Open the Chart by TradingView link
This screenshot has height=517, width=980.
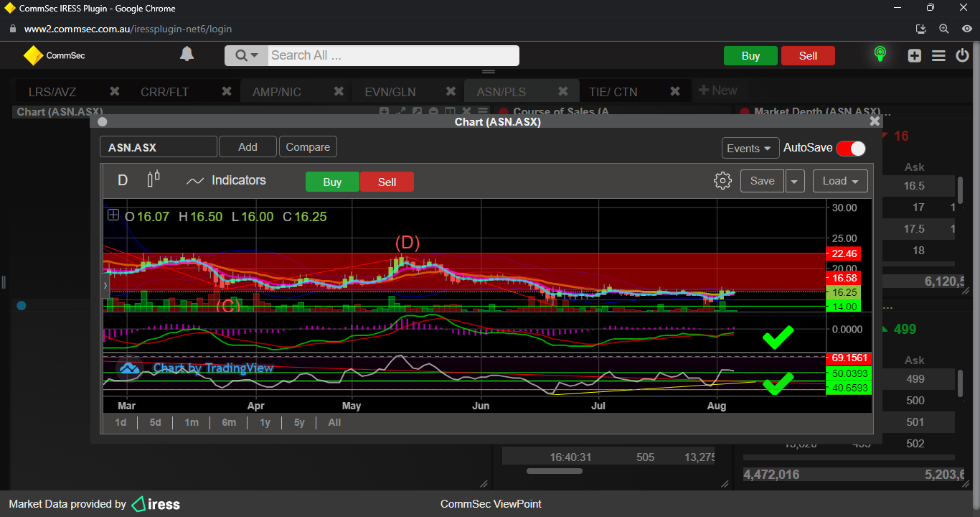[x=213, y=368]
